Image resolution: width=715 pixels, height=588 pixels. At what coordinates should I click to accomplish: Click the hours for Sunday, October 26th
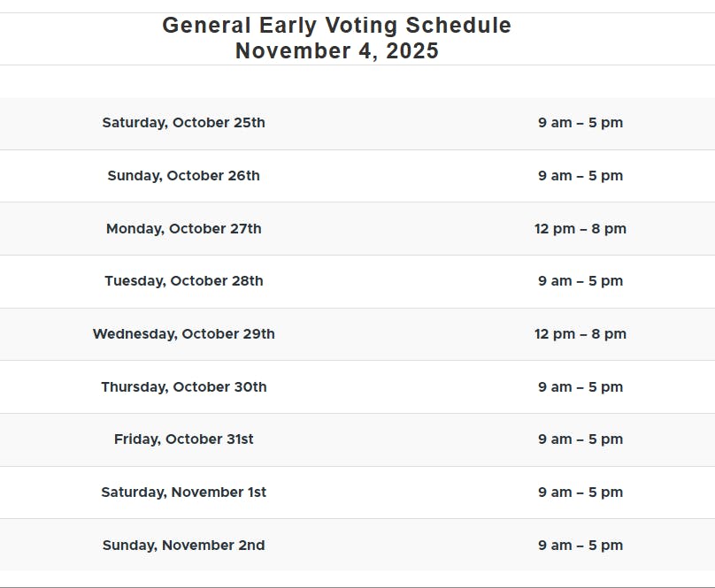(580, 176)
